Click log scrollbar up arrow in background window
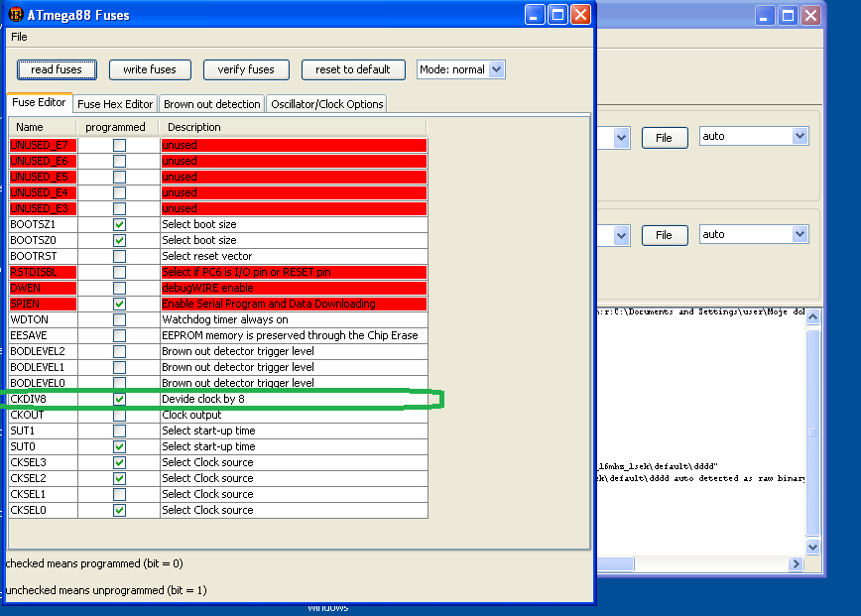 coord(812,316)
